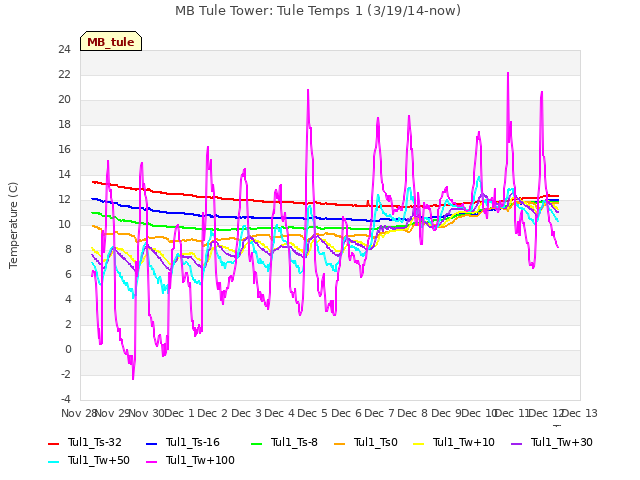Click the purple Tul1_Tw+30 legend swatch
This screenshot has height=480, width=640.
516,443
